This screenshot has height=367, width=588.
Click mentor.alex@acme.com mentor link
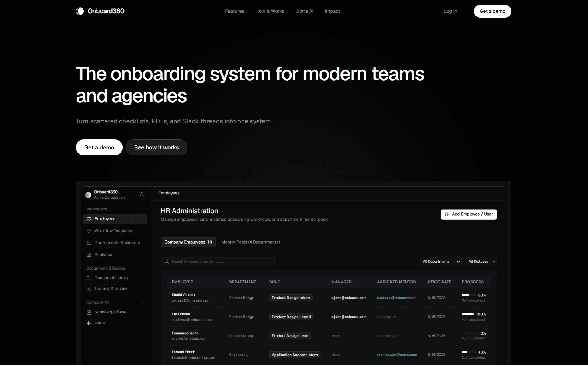397,355
